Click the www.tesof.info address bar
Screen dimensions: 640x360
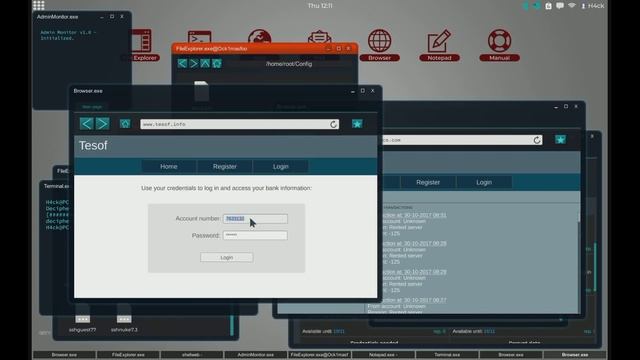click(240, 124)
